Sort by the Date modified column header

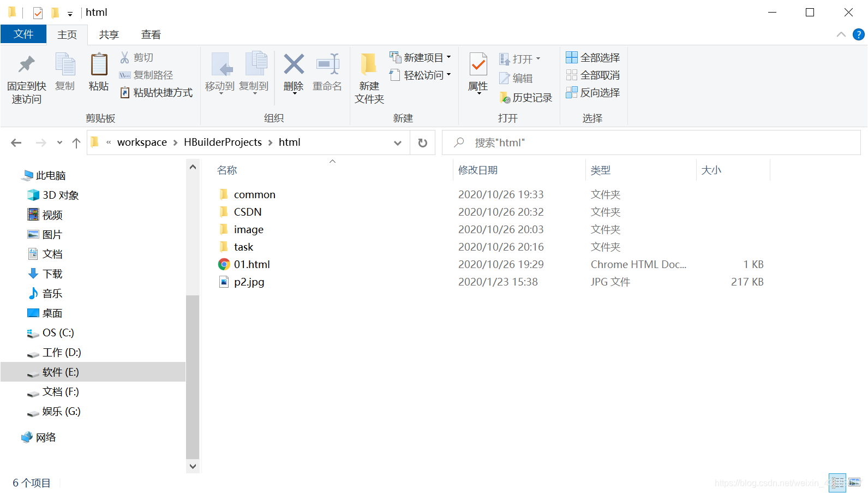click(519, 170)
